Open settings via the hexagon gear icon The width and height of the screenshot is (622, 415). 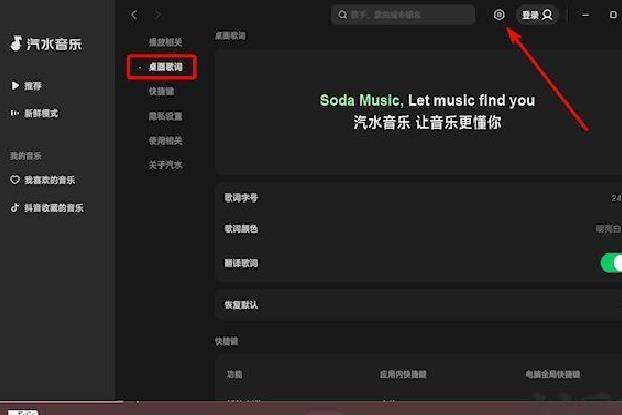[x=499, y=15]
